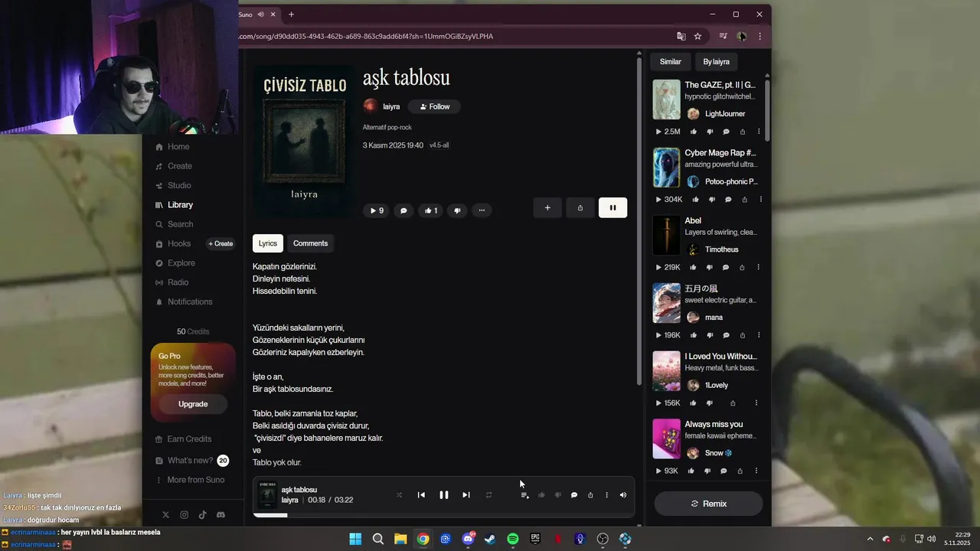Skip to the next track in player

[x=465, y=495]
